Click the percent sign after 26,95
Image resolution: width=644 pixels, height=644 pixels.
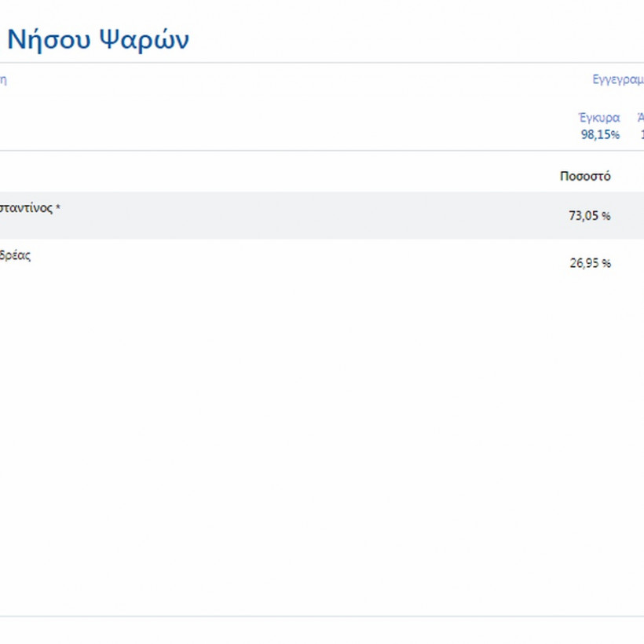click(606, 263)
